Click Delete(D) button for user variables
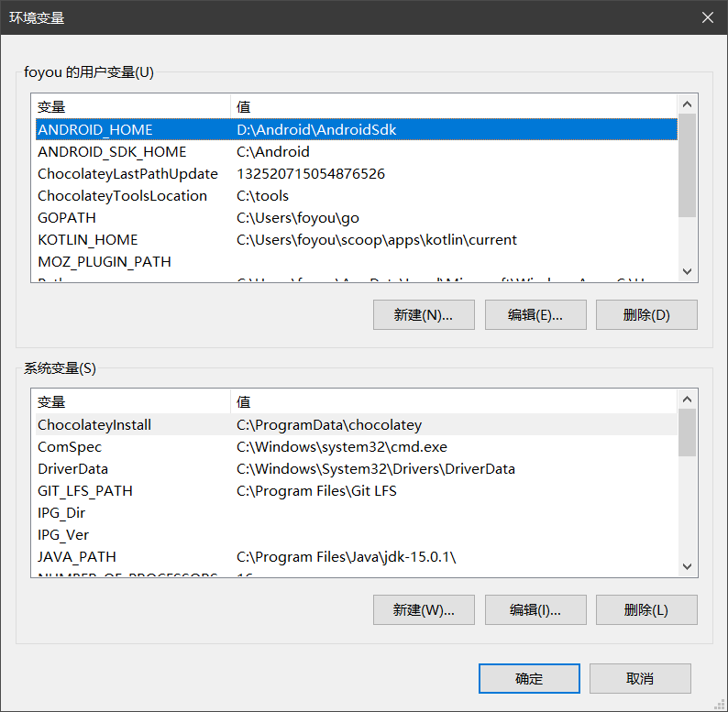728x712 pixels. click(646, 314)
